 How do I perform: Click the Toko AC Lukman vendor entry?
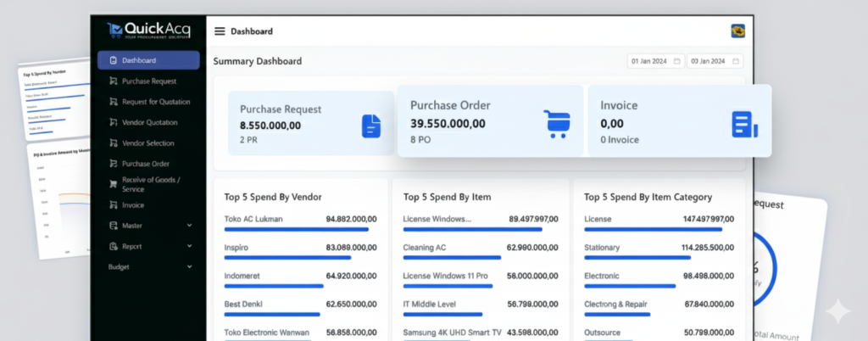click(253, 219)
